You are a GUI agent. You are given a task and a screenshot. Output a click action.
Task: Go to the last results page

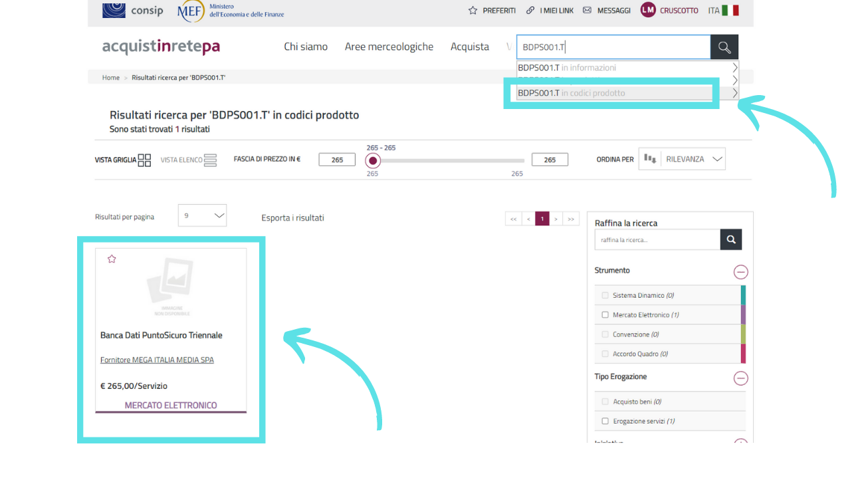coord(571,219)
